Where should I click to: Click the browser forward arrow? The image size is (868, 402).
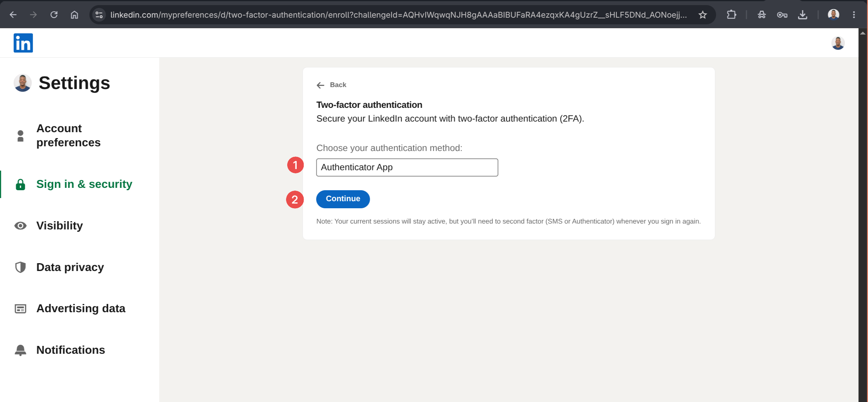point(33,15)
